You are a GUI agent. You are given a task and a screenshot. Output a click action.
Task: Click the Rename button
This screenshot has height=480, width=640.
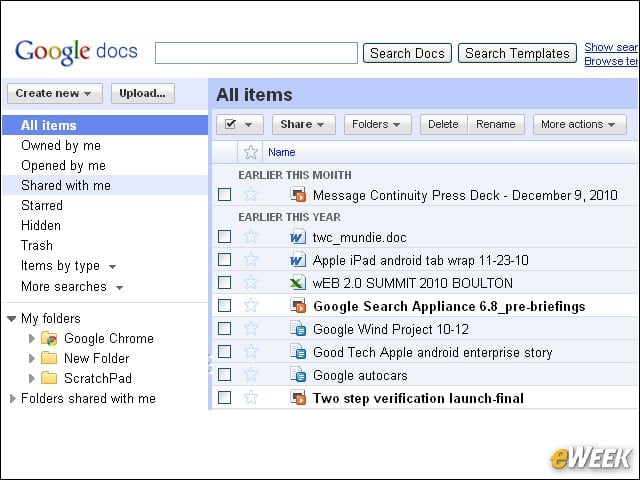496,124
